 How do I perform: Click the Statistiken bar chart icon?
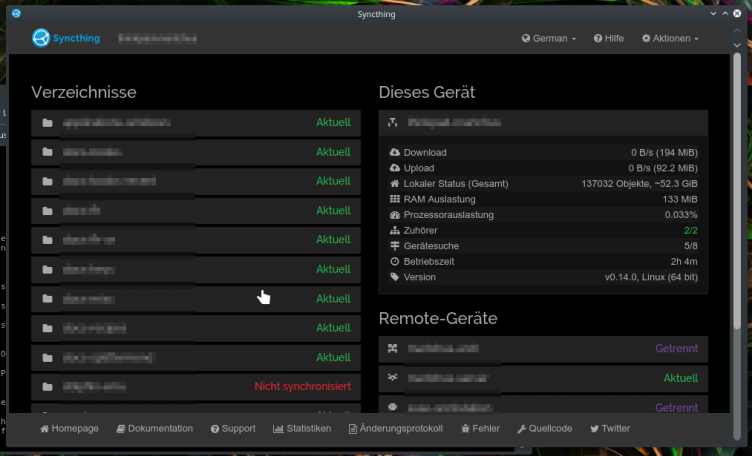point(278,428)
